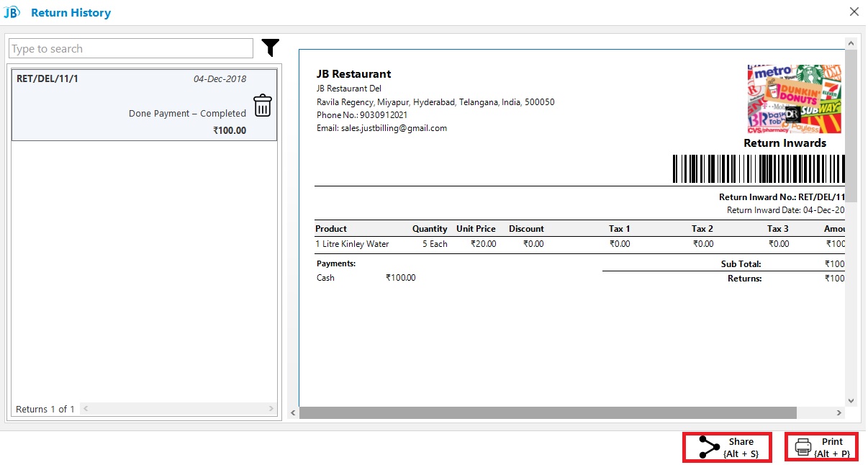Click the Share button
Viewport: 868px width, 465px height.
click(727, 447)
